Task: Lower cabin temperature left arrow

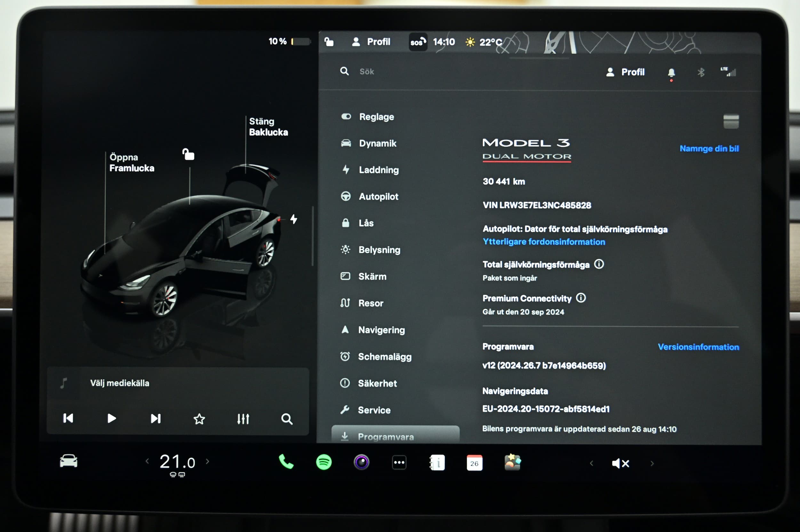Action: click(x=147, y=461)
